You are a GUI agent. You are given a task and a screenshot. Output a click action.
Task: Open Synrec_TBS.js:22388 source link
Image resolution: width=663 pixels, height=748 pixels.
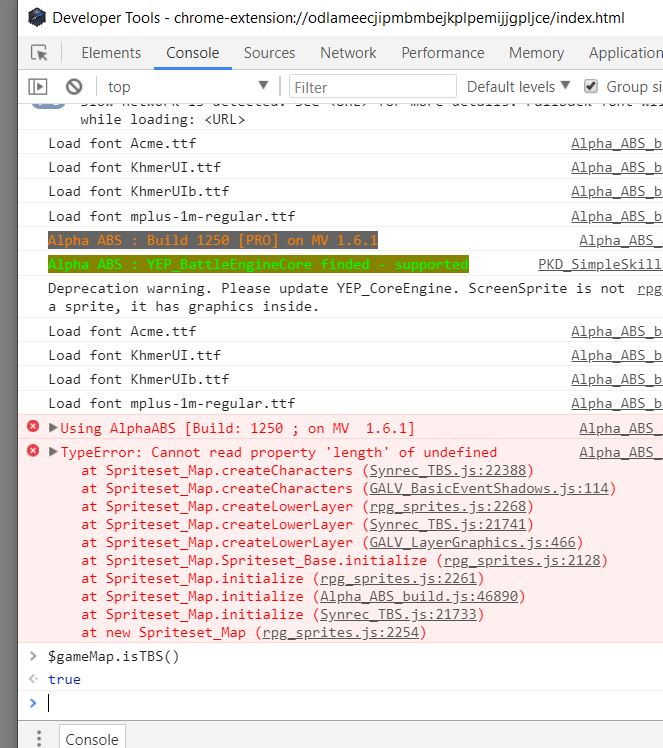(448, 471)
